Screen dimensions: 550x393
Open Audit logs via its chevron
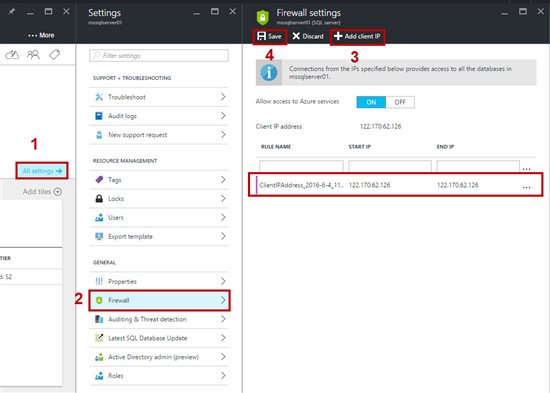tap(223, 115)
